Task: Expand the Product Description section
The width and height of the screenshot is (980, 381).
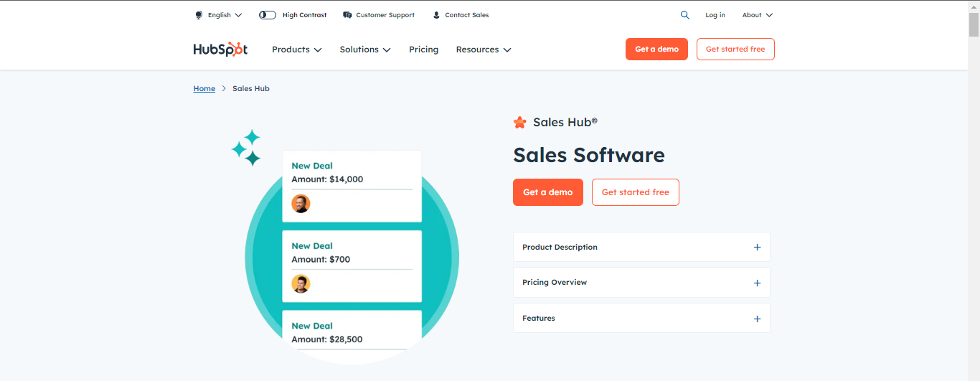Action: coord(641,247)
